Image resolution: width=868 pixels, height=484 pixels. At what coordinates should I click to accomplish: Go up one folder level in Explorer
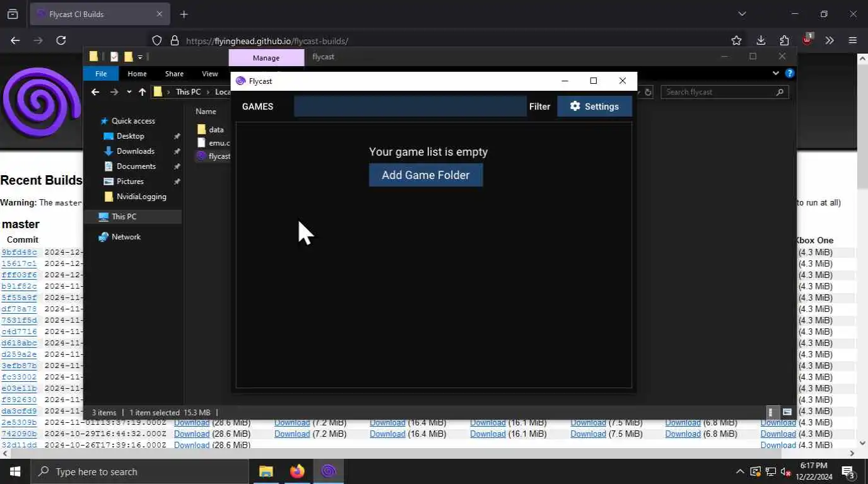(x=142, y=92)
